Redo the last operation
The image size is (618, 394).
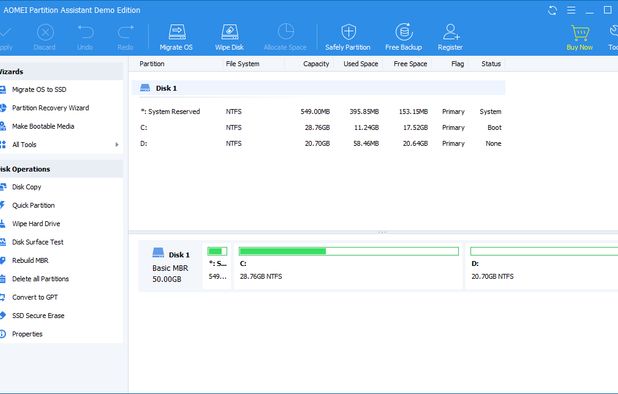tap(125, 37)
